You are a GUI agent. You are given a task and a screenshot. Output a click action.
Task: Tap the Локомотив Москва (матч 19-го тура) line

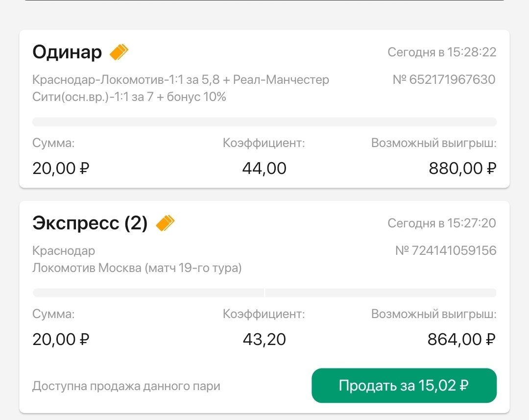[x=137, y=268]
